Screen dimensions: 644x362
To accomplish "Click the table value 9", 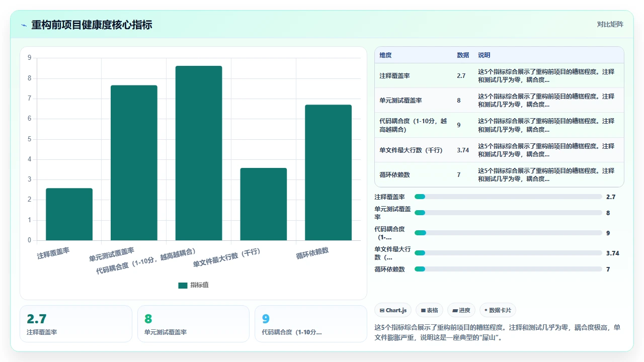I will pos(459,125).
